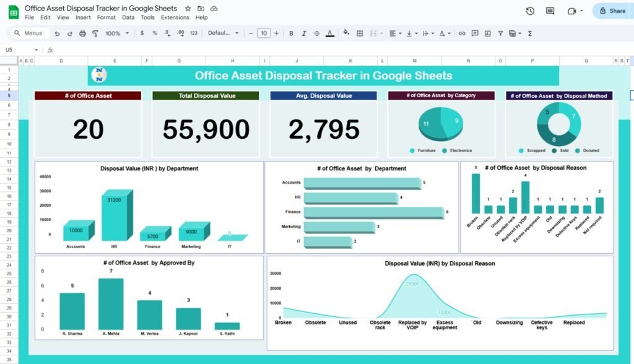
Task: Open the comments panel icon
Action: [x=550, y=11]
